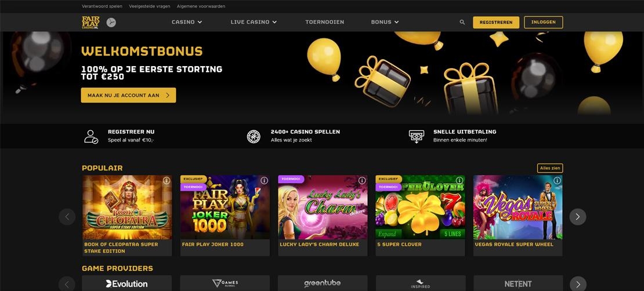Open the Toernooien menu item

[324, 22]
